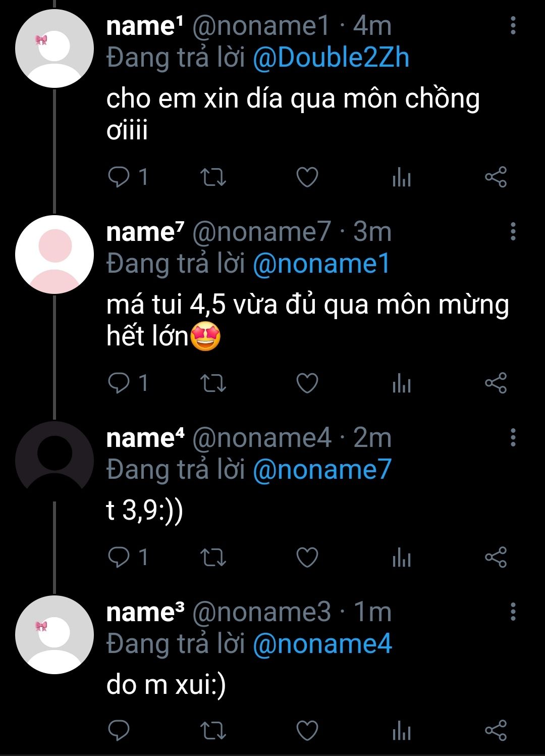Reply to the "t 3,9:))" tweet
545x756 pixels.
[x=120, y=557]
